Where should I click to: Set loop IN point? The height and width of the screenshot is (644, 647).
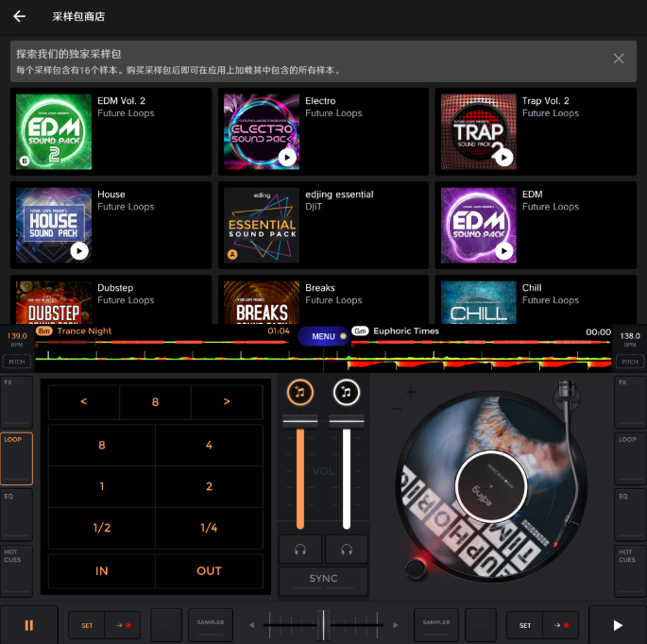click(102, 570)
